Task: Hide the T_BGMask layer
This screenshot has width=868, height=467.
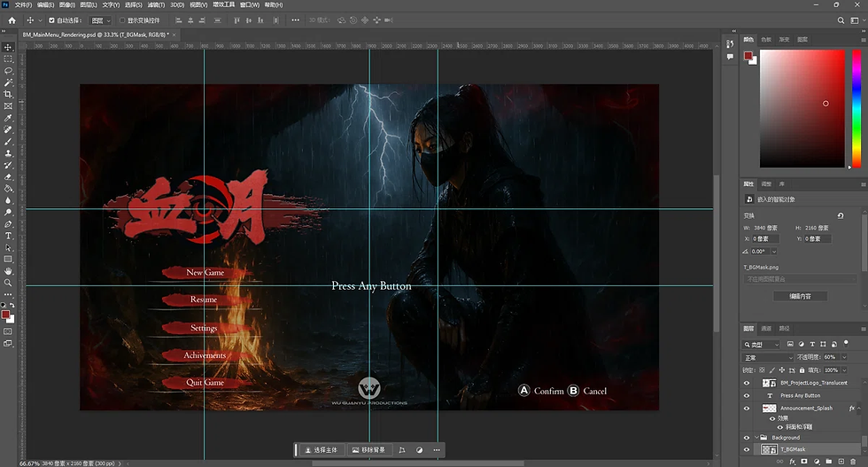Action: point(746,449)
